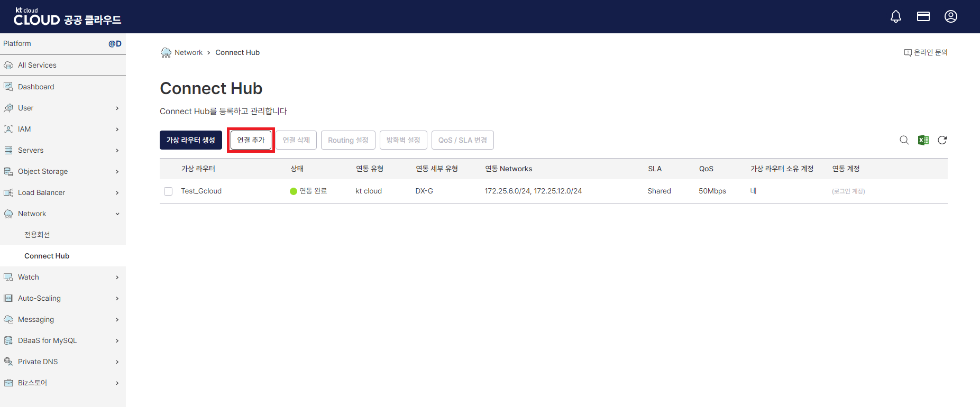Click the Routing 설정 button
980x407 pixels.
coord(348,140)
